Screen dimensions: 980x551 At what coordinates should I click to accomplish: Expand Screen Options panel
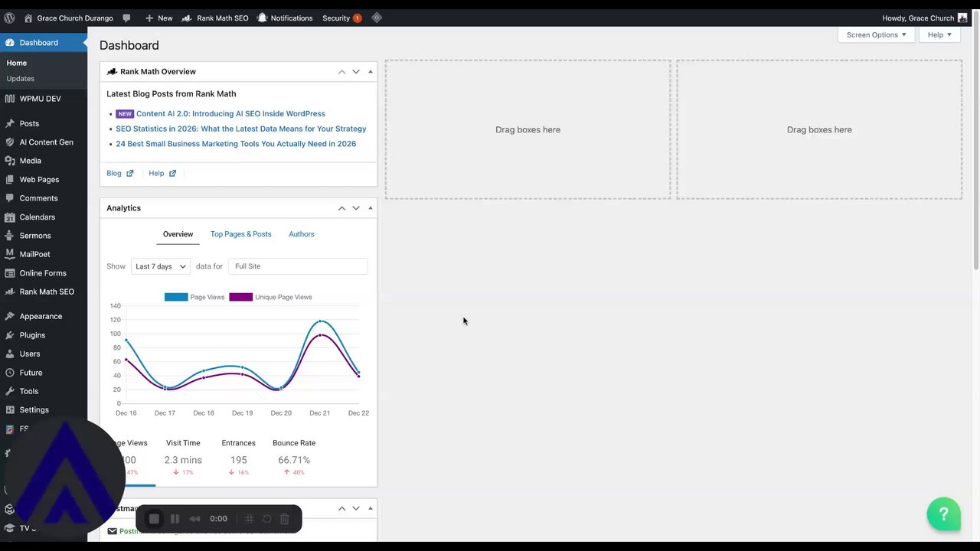pyautogui.click(x=876, y=34)
